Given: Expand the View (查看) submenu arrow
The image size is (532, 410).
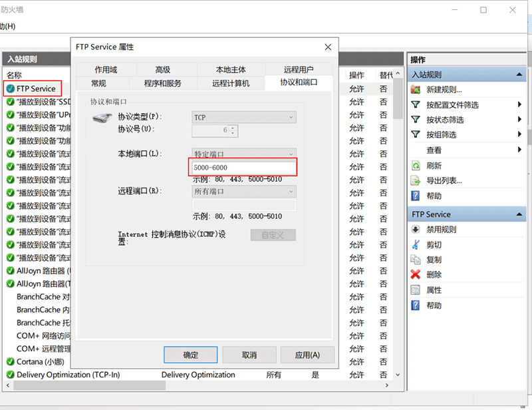Looking at the screenshot, I should click(x=519, y=150).
